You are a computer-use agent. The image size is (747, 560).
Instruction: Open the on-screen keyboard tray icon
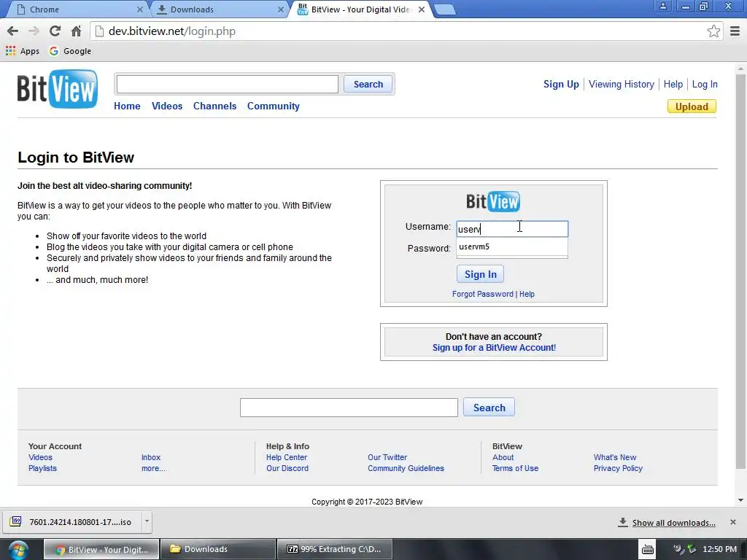648,549
